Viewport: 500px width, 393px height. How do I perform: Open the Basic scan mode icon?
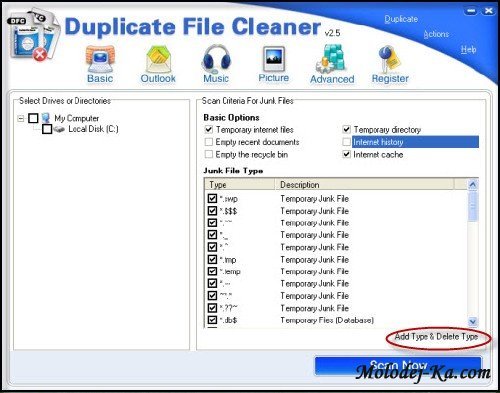point(100,59)
